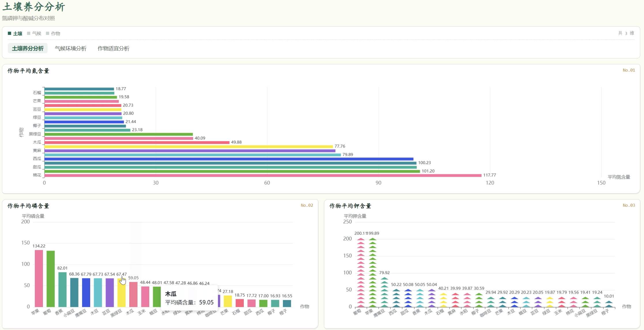Click the red 木瓜 bar labeled 49.88
The image size is (644, 330).
coord(137,142)
